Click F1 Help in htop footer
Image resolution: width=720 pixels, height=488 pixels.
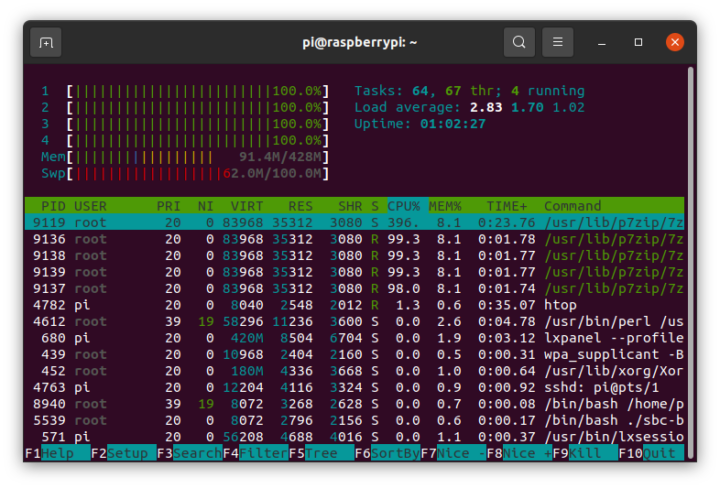click(57, 453)
